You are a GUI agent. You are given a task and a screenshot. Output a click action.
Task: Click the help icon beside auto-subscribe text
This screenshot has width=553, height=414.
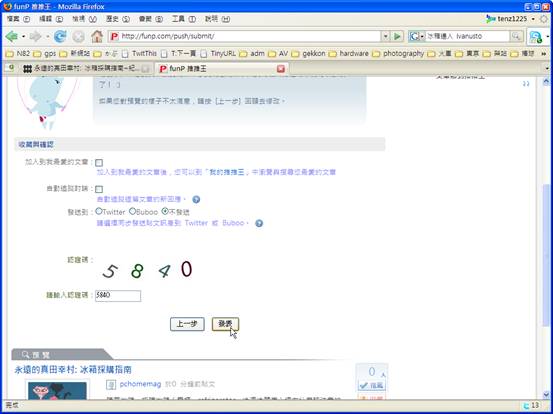(x=196, y=200)
